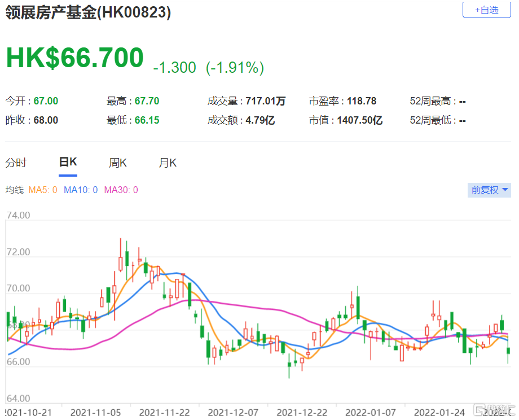Toggle the MA10 moving average label
The image size is (519, 420).
click(81, 190)
